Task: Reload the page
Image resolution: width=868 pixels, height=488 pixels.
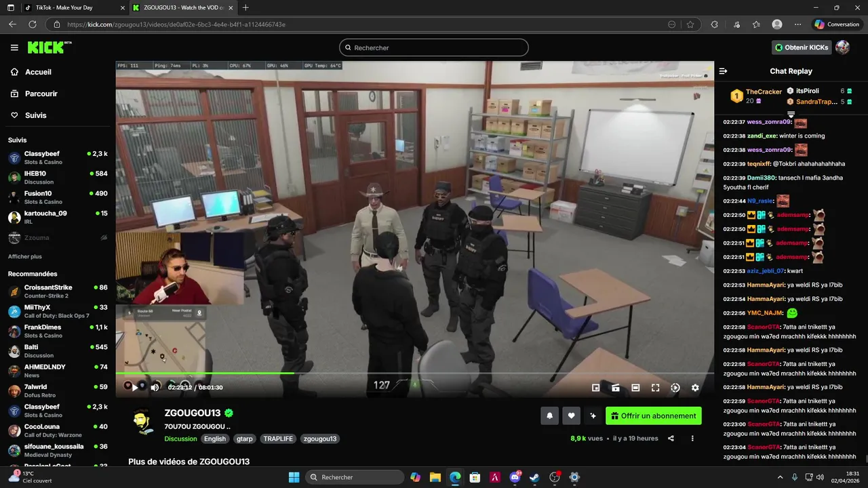Action: tap(32, 24)
